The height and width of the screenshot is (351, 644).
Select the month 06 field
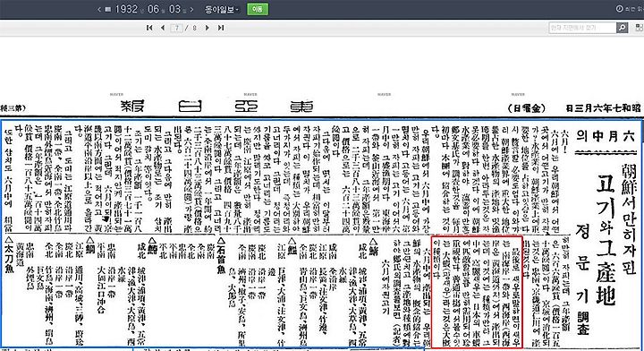(153, 9)
